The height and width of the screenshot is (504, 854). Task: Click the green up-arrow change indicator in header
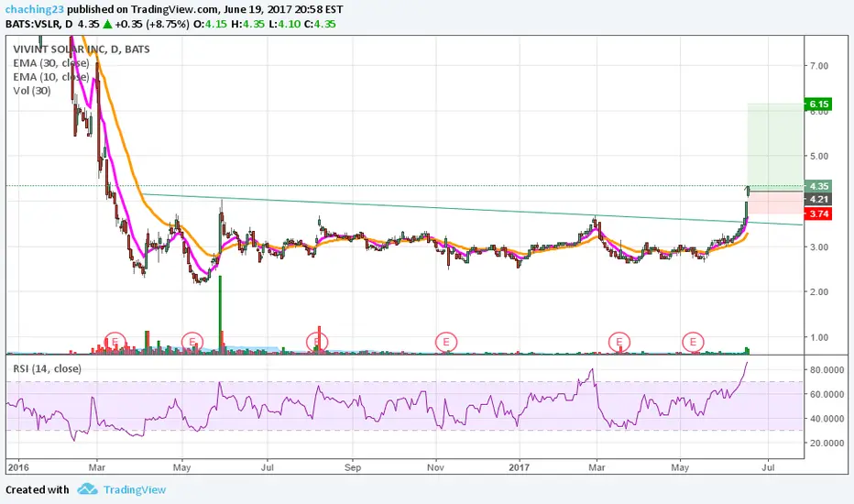click(x=108, y=24)
